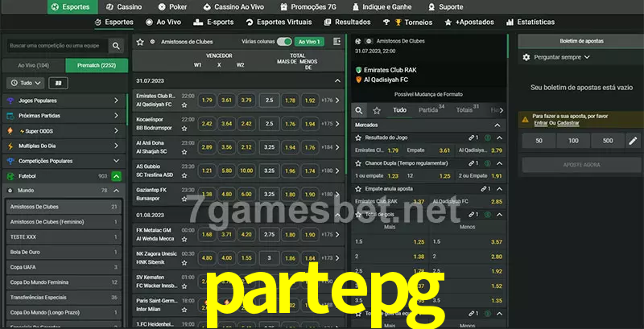Select W1 odds 1.79 for Emirates Club
644x329 pixels.
[207, 100]
